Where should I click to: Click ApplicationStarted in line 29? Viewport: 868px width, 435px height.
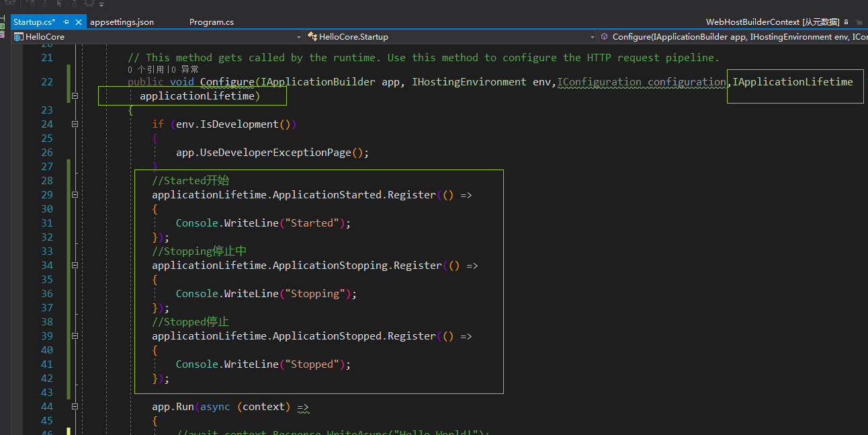pyautogui.click(x=328, y=195)
